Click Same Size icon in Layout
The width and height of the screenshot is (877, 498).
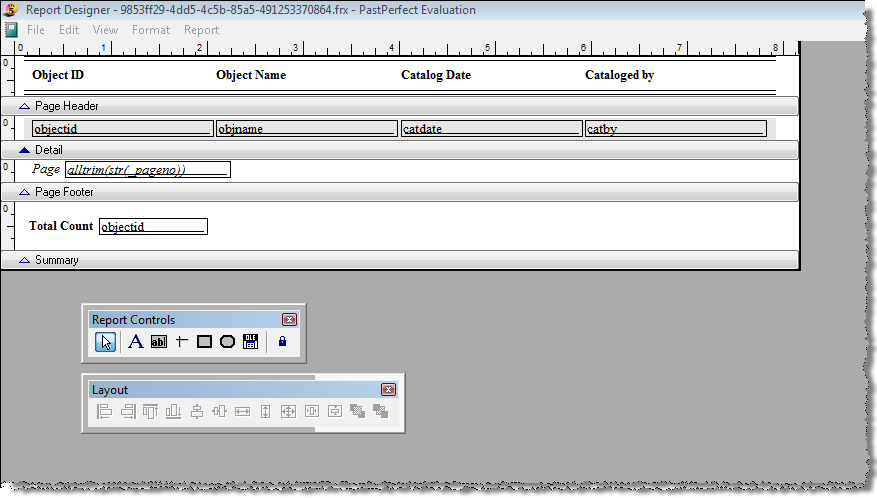tap(288, 412)
